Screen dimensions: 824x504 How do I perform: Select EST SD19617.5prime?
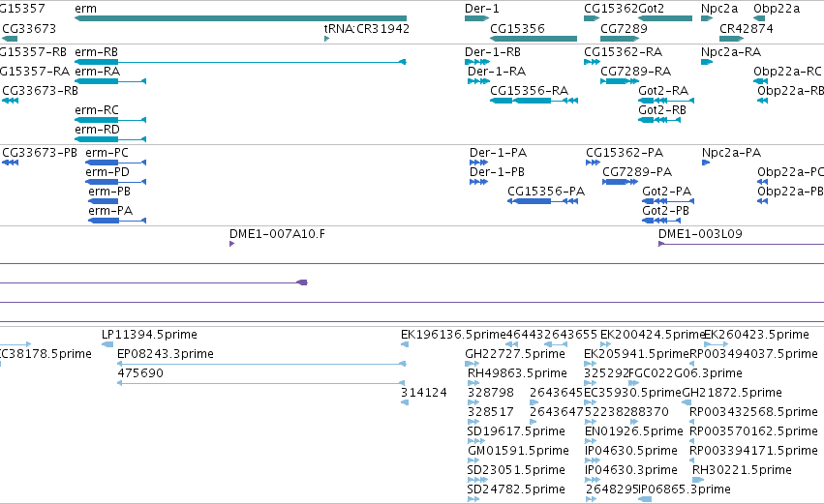[x=475, y=441]
